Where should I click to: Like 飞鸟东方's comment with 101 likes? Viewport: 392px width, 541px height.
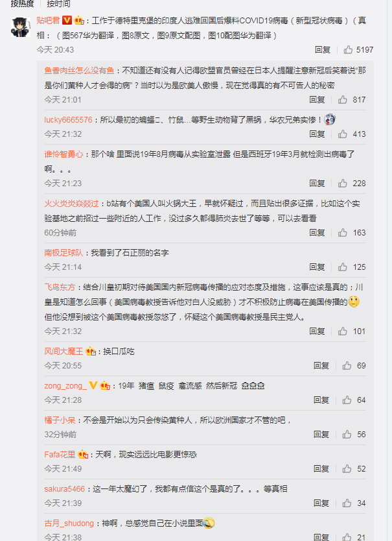pos(342,331)
